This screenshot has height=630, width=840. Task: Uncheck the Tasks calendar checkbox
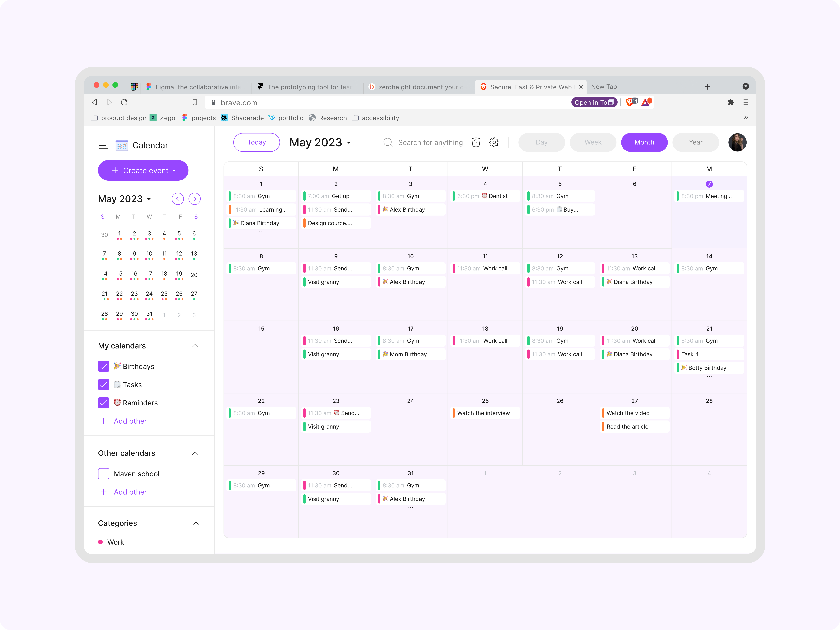point(104,385)
